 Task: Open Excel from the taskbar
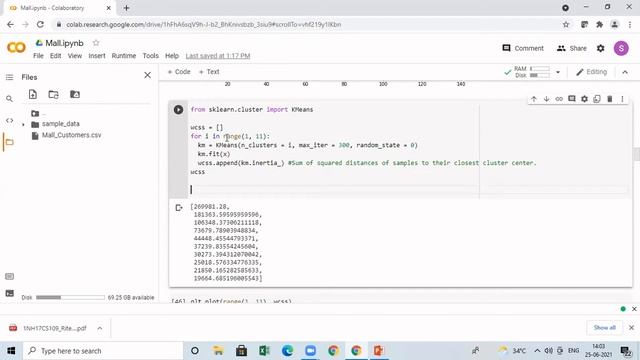click(x=264, y=351)
